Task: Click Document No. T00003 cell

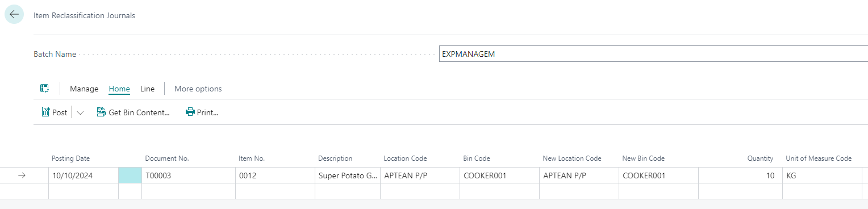Action: click(189, 175)
